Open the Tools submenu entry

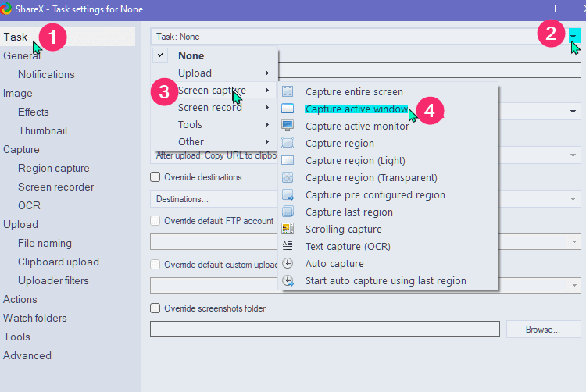[x=215, y=124]
